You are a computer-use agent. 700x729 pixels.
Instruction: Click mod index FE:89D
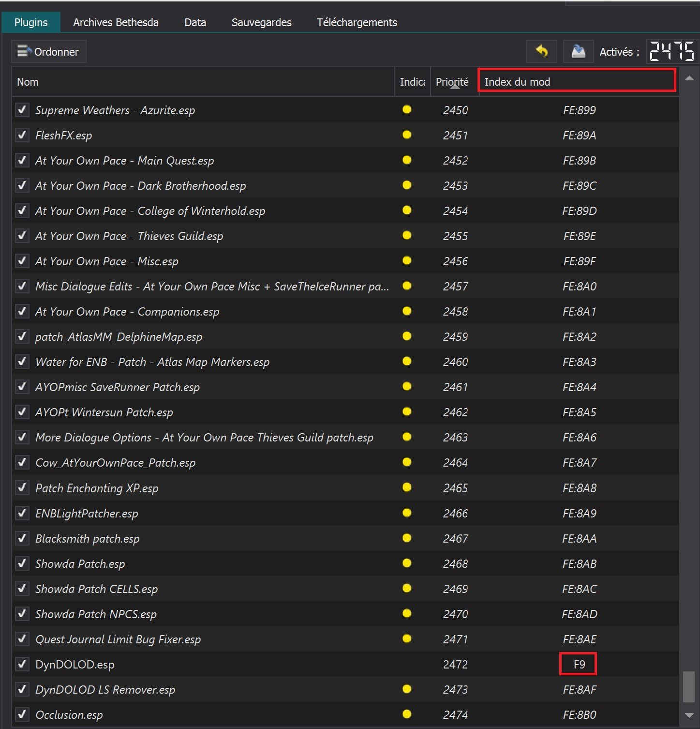[579, 211]
